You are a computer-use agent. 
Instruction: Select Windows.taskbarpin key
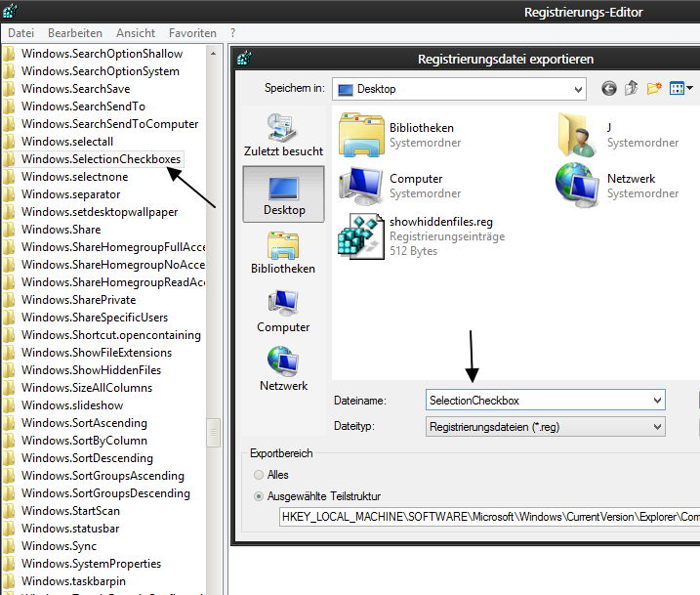(x=73, y=581)
